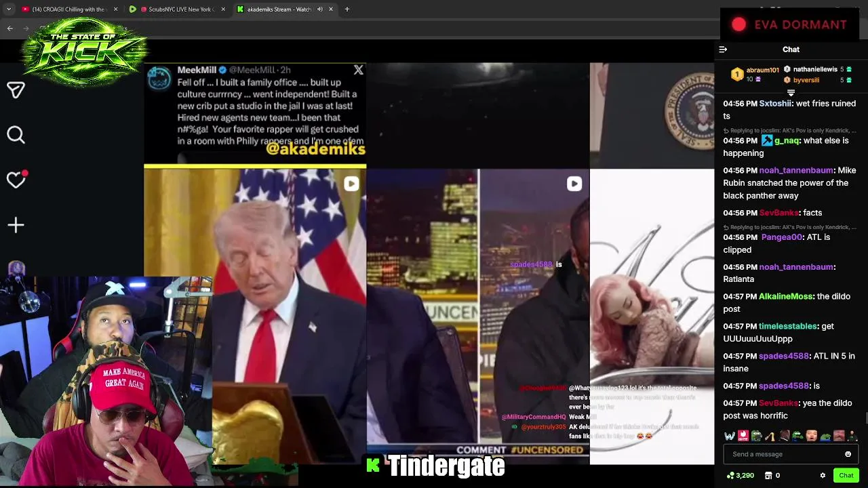
Task: Click noah_tannenbaum on the Mike Rubin message
Action: click(796, 170)
